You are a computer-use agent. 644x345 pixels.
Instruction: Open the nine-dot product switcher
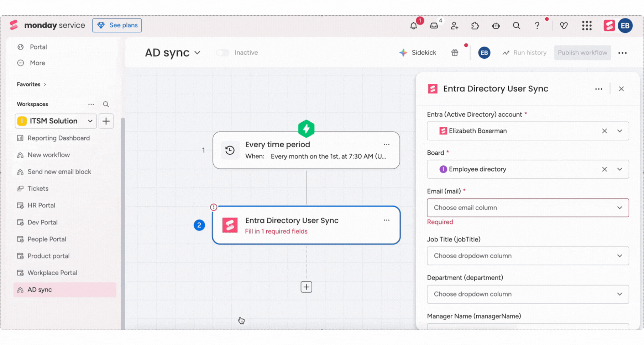point(587,26)
